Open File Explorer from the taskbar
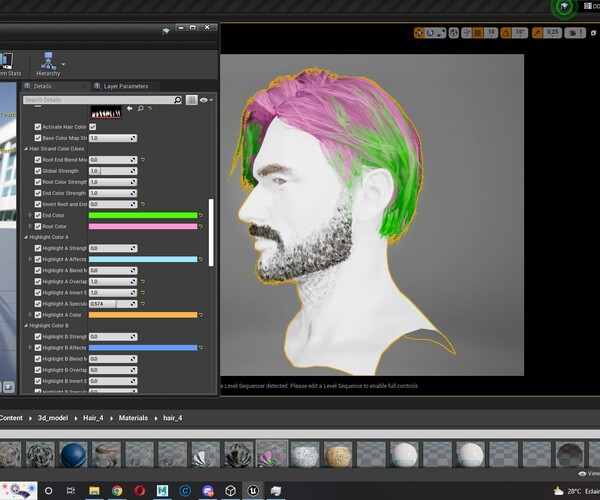This screenshot has height=500, width=600. coord(94,490)
